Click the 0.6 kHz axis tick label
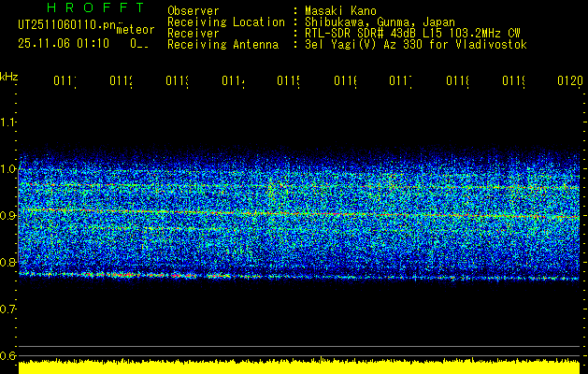 coord(7,355)
